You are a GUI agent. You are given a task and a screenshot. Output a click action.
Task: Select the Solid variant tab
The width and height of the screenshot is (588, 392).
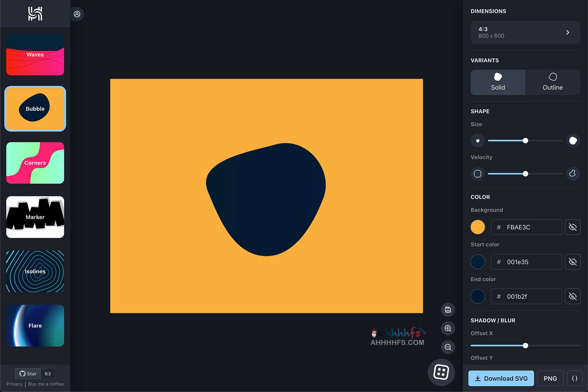click(498, 82)
